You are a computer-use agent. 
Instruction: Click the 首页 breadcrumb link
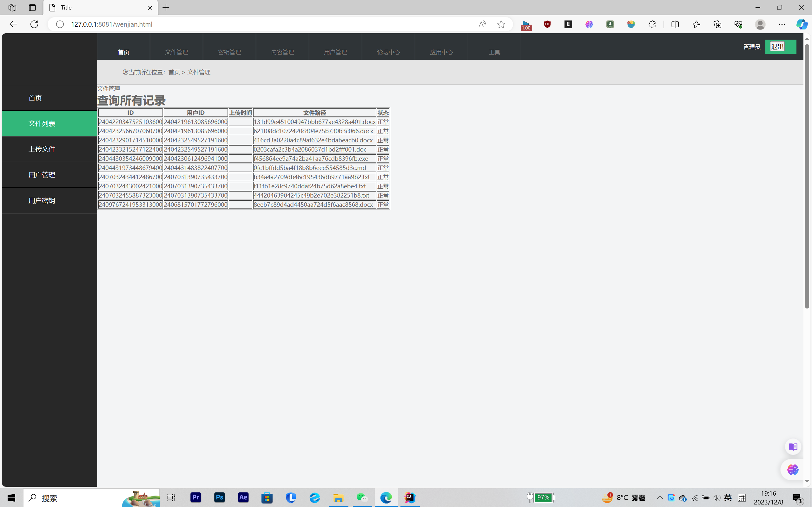pos(174,72)
